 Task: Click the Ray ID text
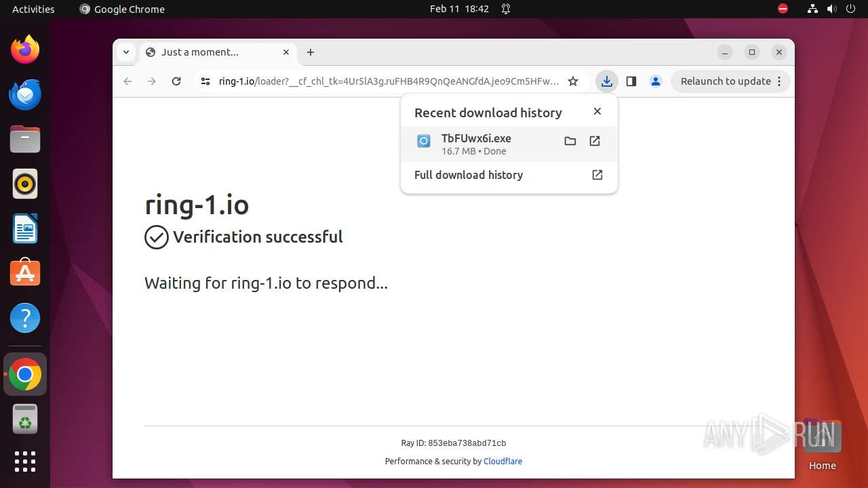click(x=454, y=443)
